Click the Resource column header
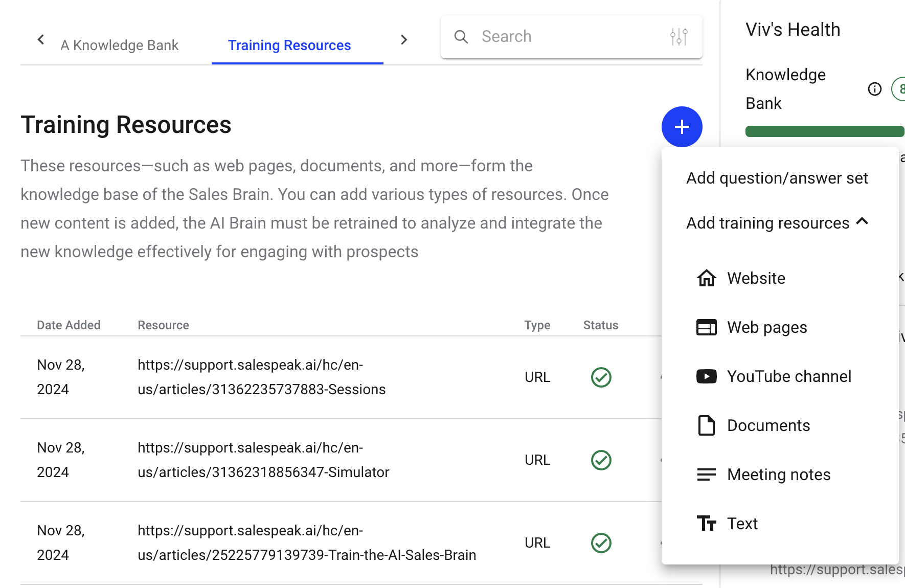The width and height of the screenshot is (905, 588). [x=163, y=325]
